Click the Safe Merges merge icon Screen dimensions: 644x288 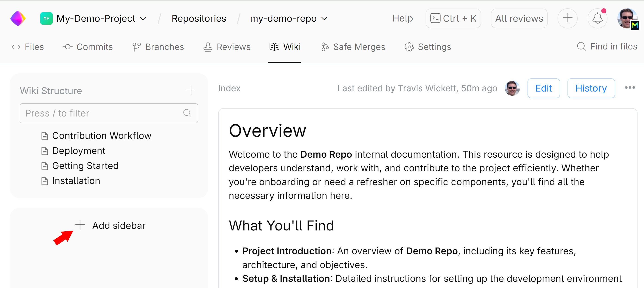pyautogui.click(x=325, y=47)
